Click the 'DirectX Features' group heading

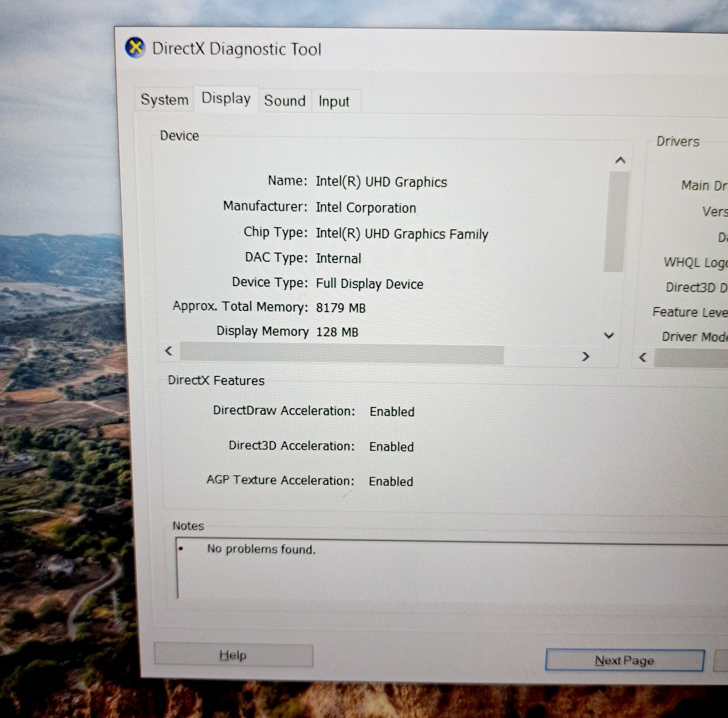(216, 381)
